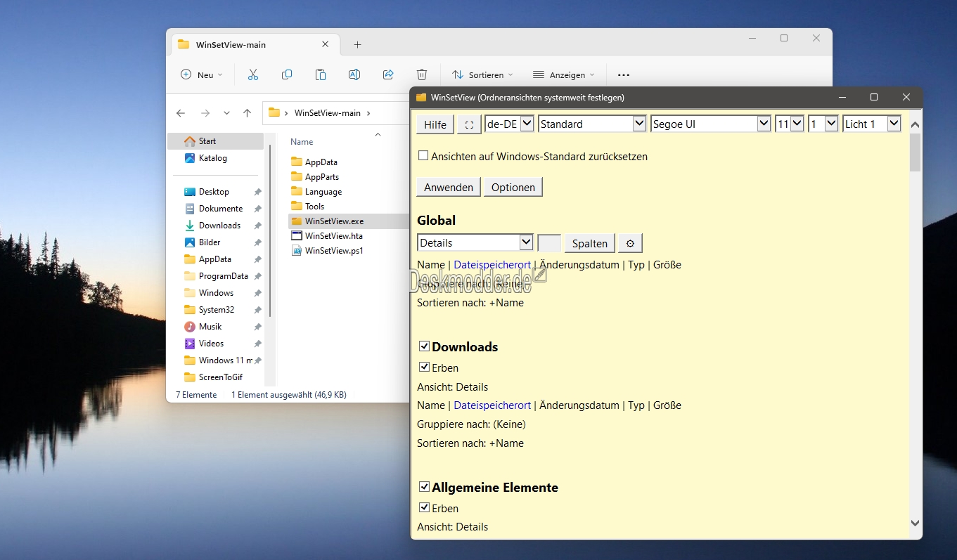This screenshot has height=560, width=957.
Task: Open Videos in Explorer sidebar
Action: [x=215, y=344]
